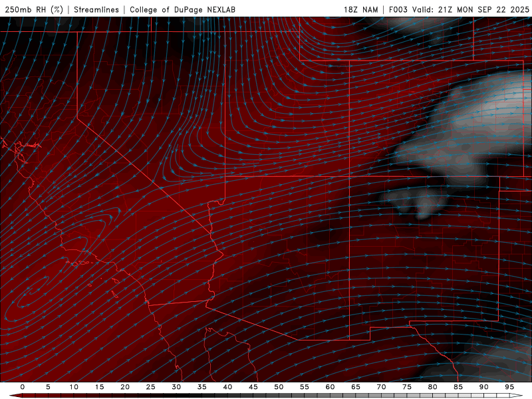Click the '55' color scale label
Image resolution: width=532 pixels, height=399 pixels.
pyautogui.click(x=305, y=387)
